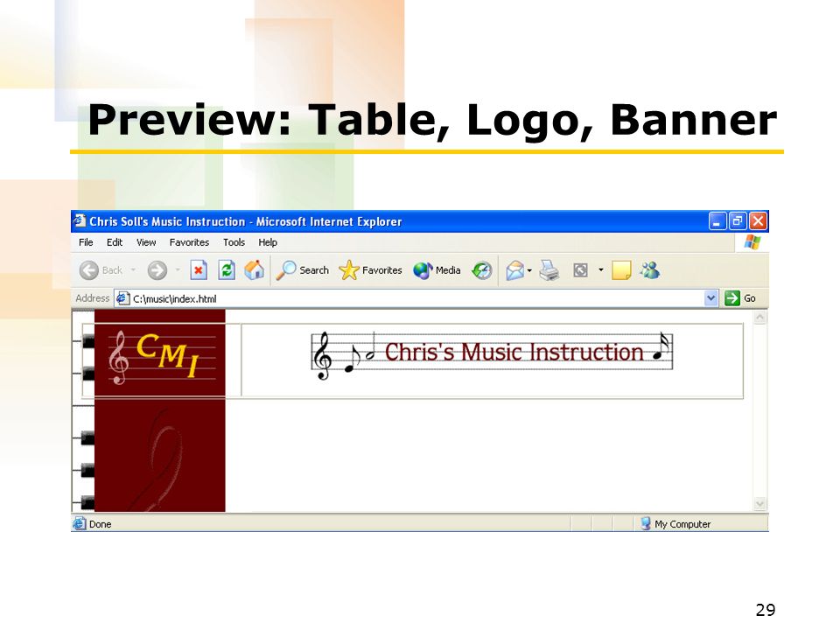The image size is (840, 630).
Task: Open the Search pane
Action: pos(303,270)
